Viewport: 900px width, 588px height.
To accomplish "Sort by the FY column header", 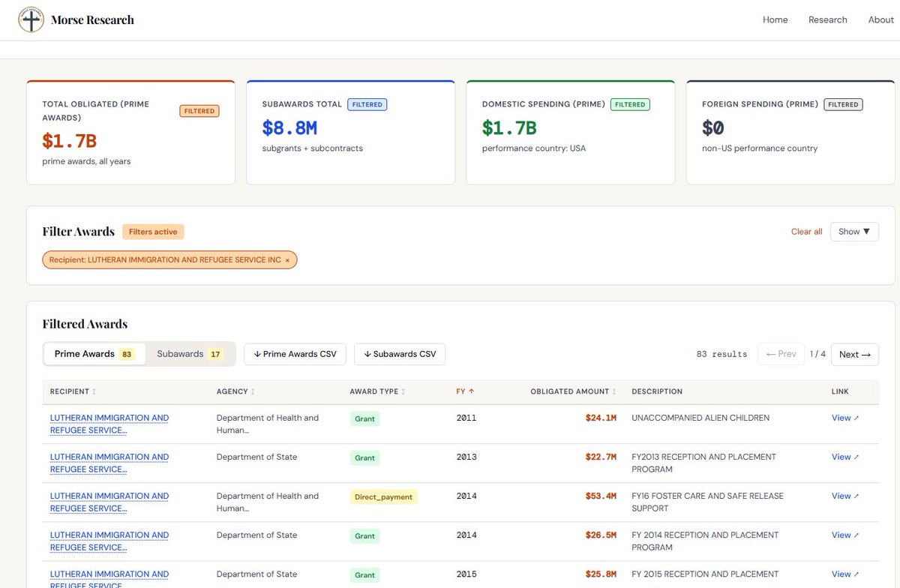I will [465, 391].
